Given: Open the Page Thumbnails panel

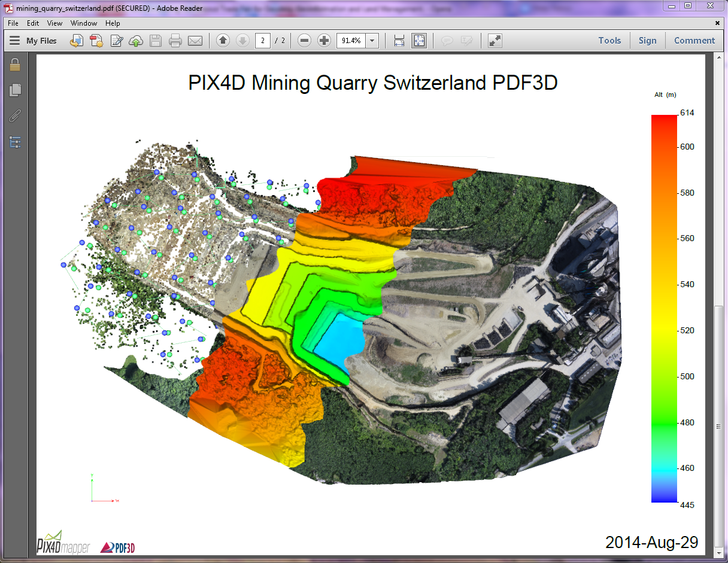Looking at the screenshot, I should pyautogui.click(x=15, y=90).
